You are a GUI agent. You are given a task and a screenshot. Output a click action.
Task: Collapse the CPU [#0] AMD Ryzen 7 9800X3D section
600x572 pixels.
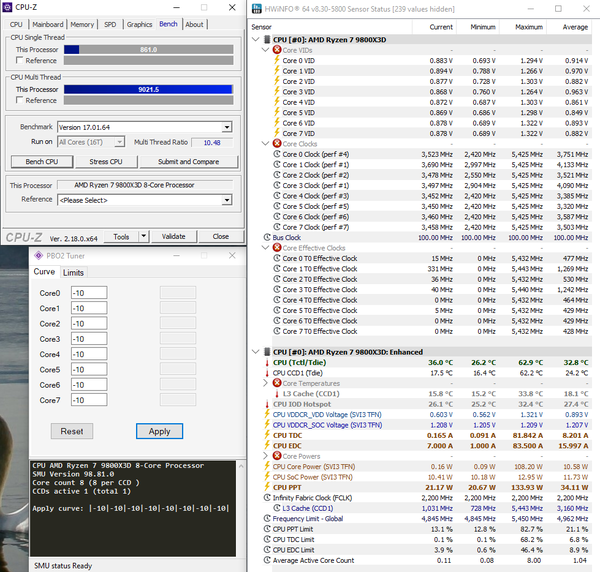(256, 39)
